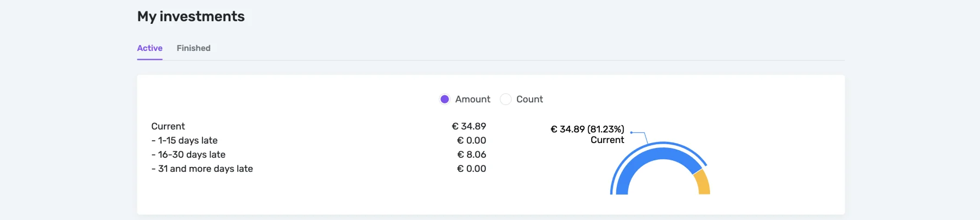
Task: Switch to the Finished tab
Action: [x=193, y=48]
